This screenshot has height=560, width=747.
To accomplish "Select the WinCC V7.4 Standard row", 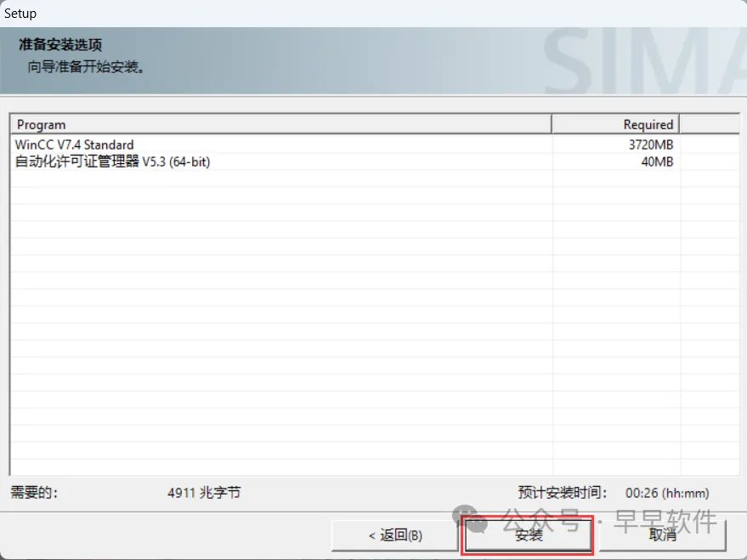I will tap(375, 144).
